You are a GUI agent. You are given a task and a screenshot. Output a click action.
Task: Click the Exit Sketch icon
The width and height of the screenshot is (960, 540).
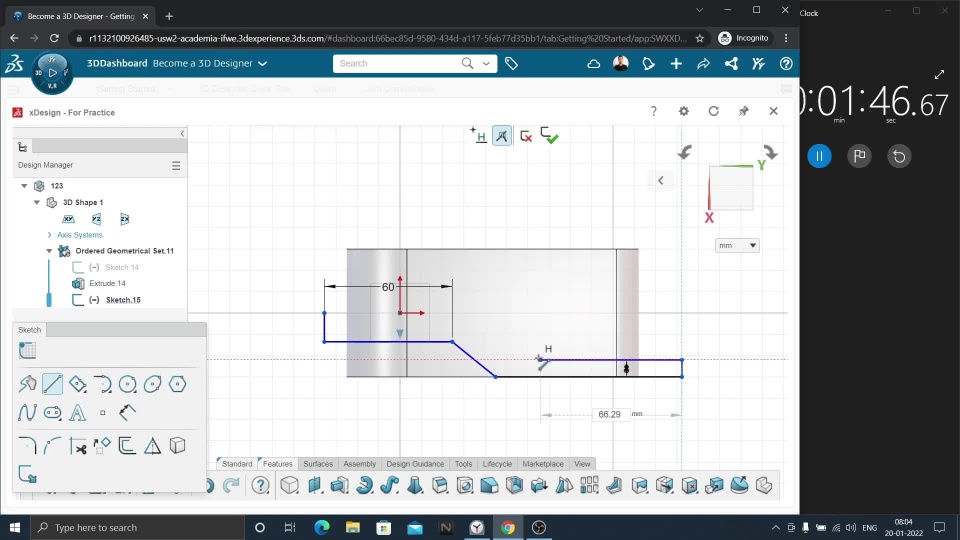click(28, 474)
